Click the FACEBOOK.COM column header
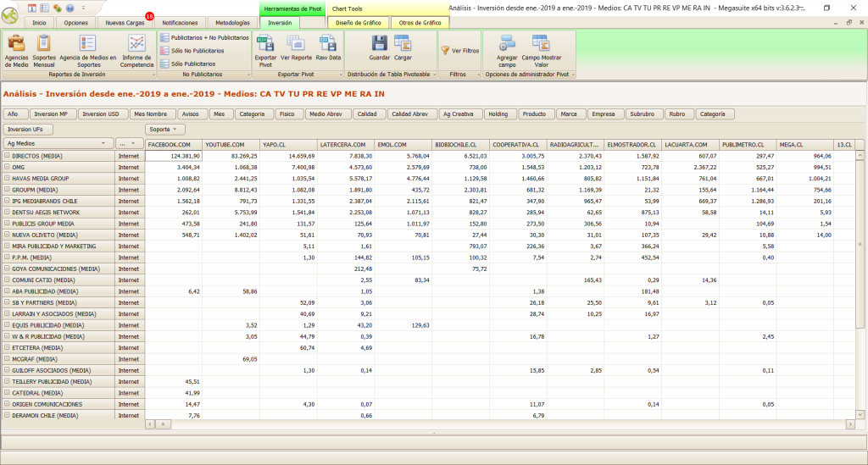The image size is (868, 465). click(173, 144)
